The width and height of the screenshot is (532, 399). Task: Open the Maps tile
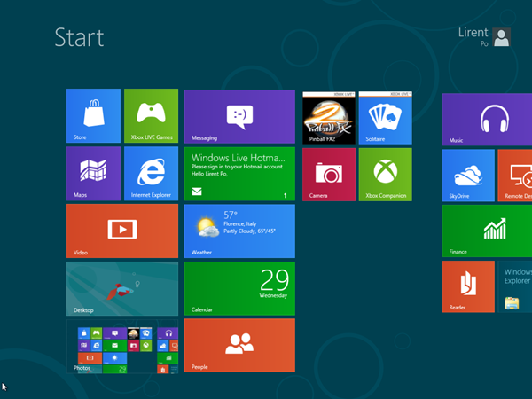93,174
